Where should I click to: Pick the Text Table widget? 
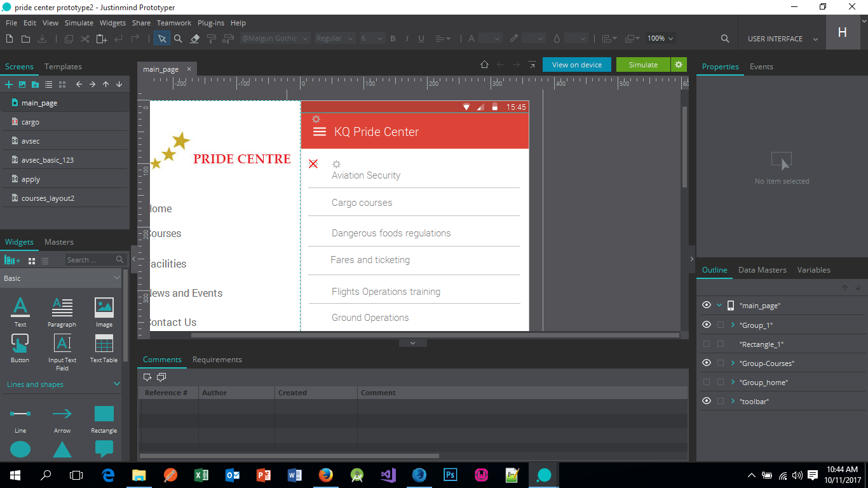(104, 348)
